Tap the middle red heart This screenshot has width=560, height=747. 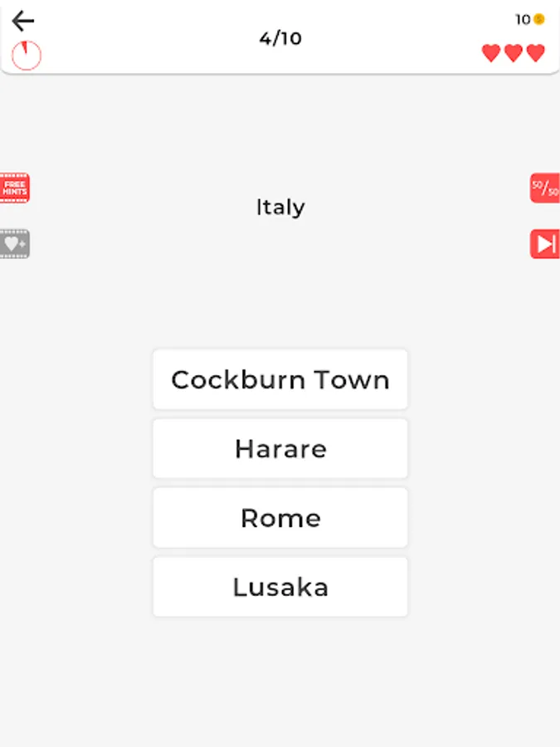pyautogui.click(x=514, y=53)
